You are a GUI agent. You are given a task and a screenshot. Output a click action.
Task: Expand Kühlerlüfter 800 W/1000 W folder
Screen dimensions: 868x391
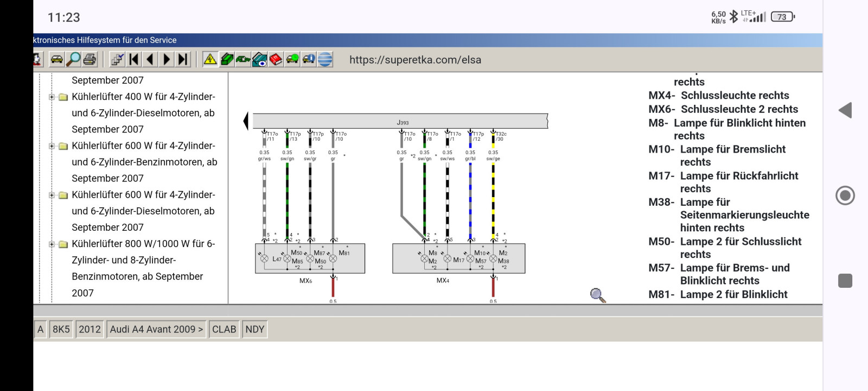coord(52,244)
